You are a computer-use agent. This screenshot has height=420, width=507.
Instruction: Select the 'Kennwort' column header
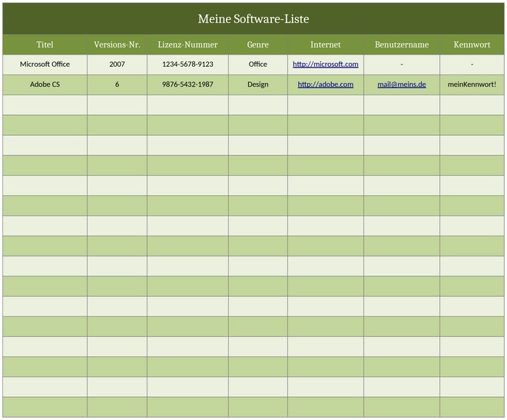[x=472, y=45]
